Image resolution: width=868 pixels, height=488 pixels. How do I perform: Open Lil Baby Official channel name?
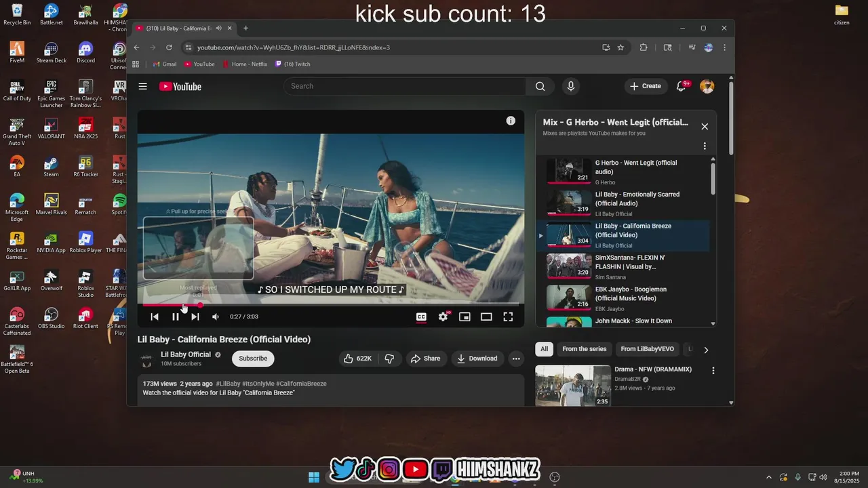(186, 354)
